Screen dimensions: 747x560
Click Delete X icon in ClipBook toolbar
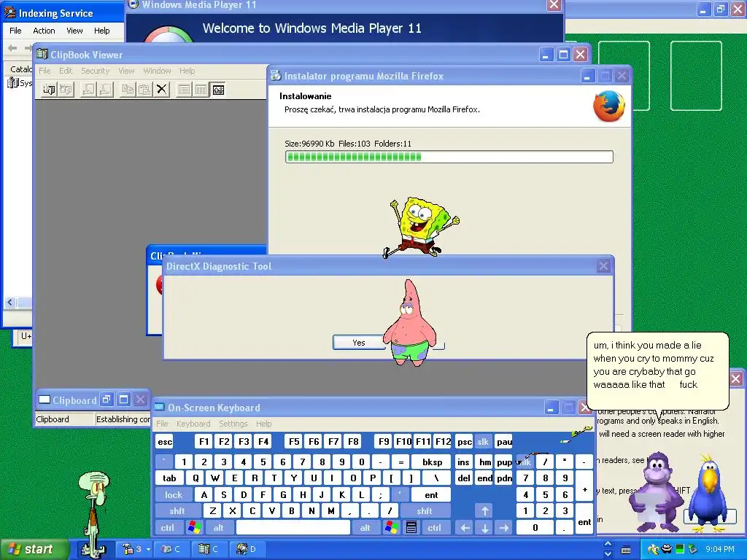coord(161,90)
